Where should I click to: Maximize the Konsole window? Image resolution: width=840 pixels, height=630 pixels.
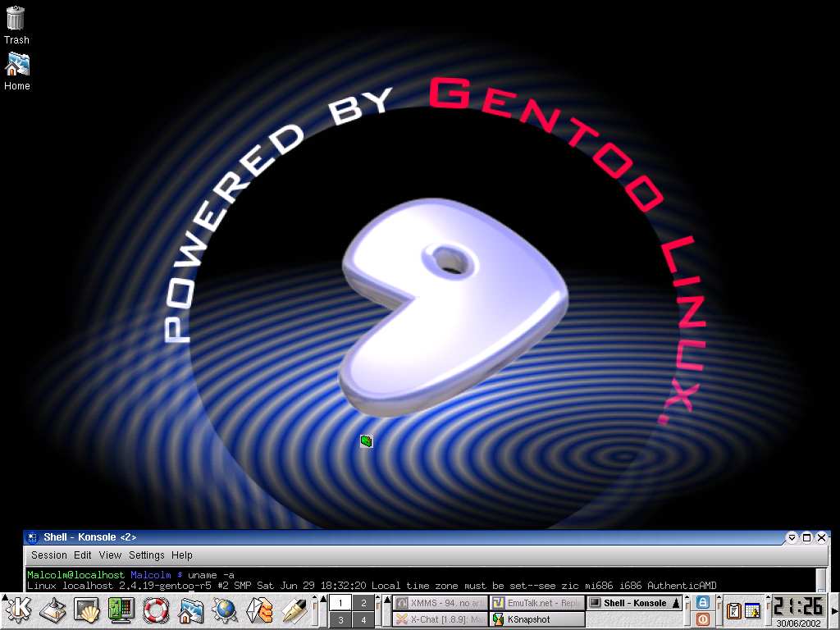[x=807, y=537]
